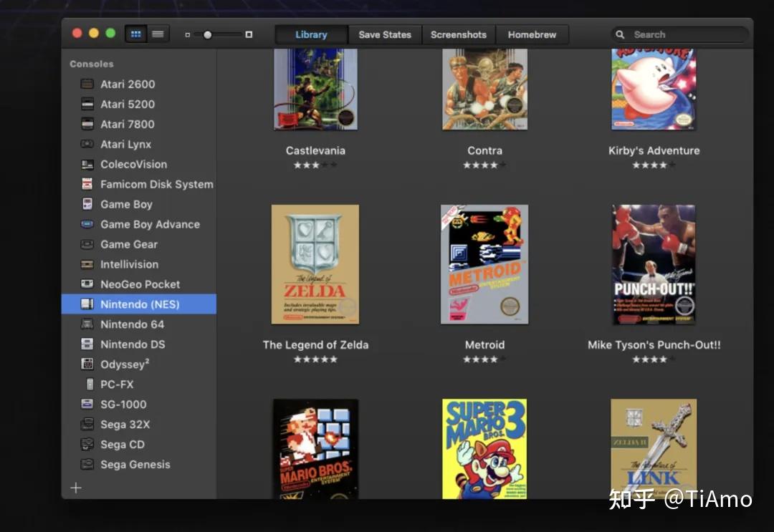Click the Kirby's Adventure title text
Screen dimensions: 774x532
pos(654,150)
